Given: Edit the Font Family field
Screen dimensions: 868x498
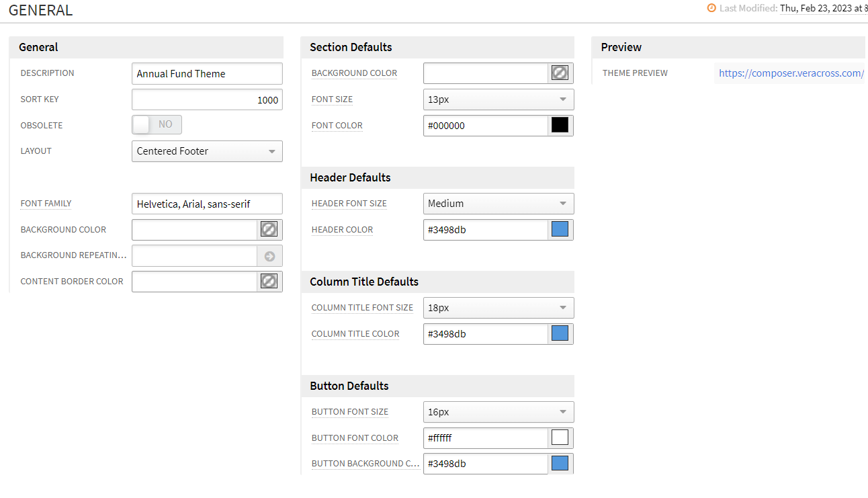Looking at the screenshot, I should point(206,203).
